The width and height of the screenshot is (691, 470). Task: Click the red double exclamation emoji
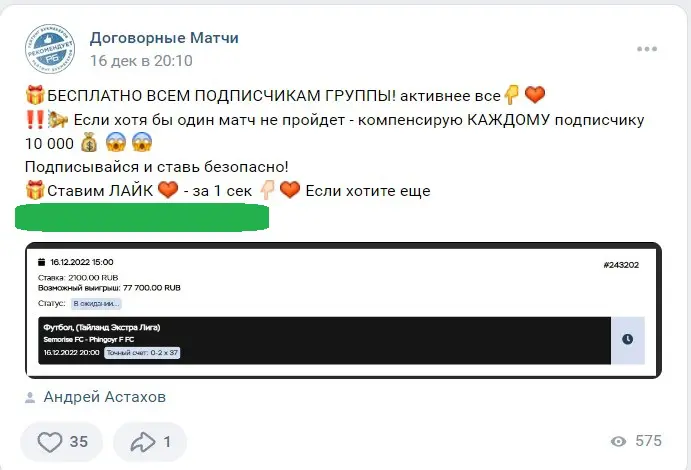[x=33, y=120]
